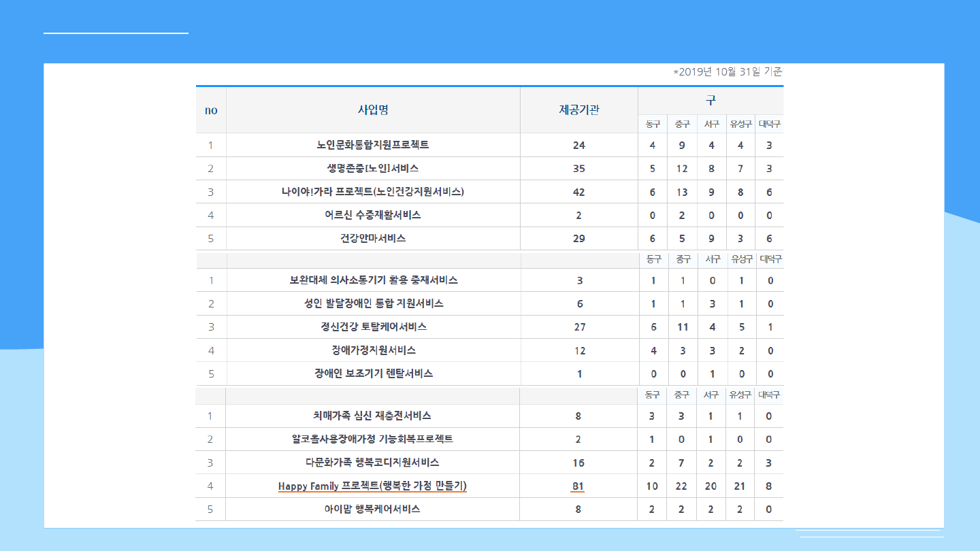Click the 구 group header cell
980x551 pixels.
click(710, 101)
